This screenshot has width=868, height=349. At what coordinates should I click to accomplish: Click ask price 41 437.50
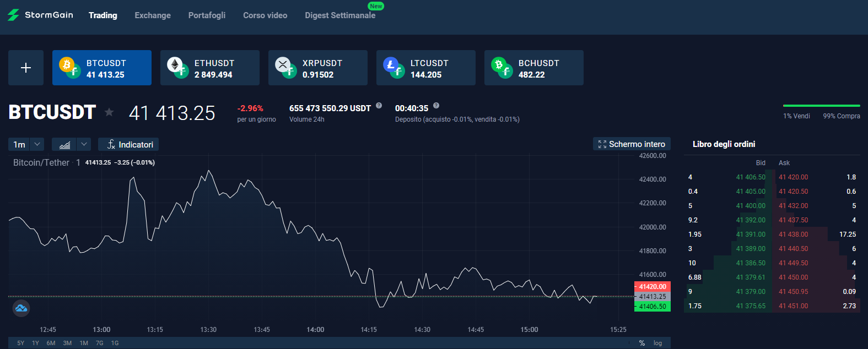(794, 220)
